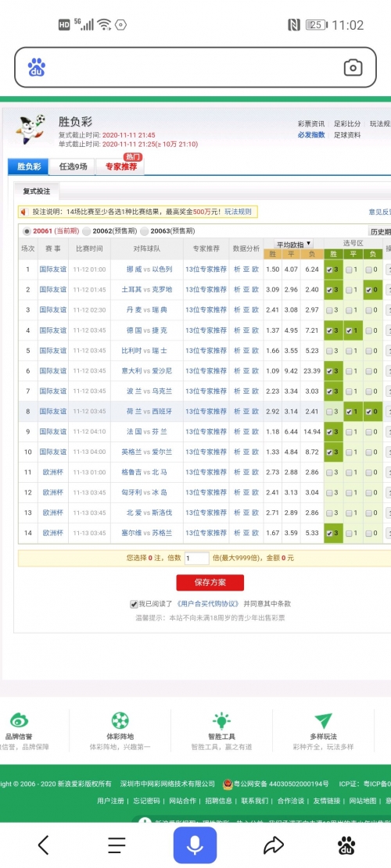Check 负 0 for 格鲁吉亚 vs 北马其顿
This screenshot has width=391, height=868.
click(x=369, y=472)
